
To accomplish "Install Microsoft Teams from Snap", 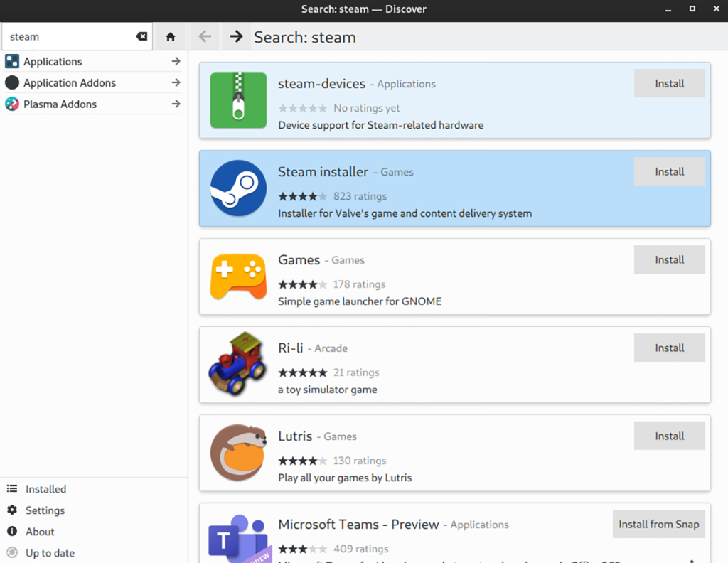I will coord(658,524).
